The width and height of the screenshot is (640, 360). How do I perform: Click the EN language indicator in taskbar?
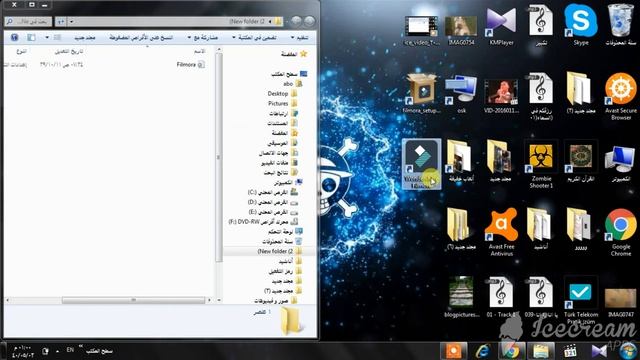[70, 350]
